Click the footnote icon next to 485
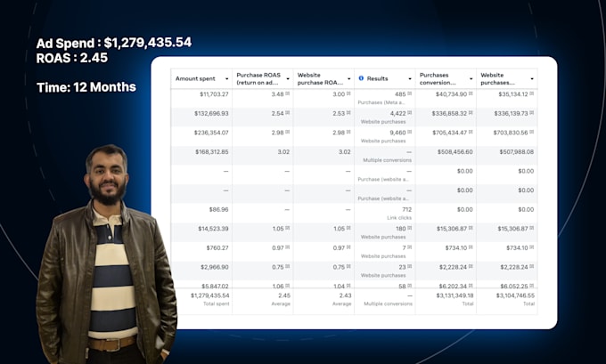This screenshot has width=606, height=364. click(x=410, y=93)
